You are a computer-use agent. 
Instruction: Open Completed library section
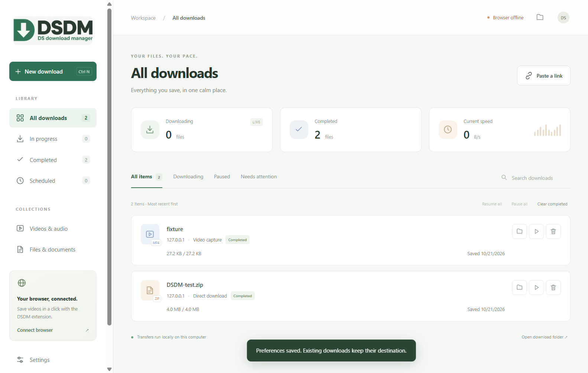(53, 160)
